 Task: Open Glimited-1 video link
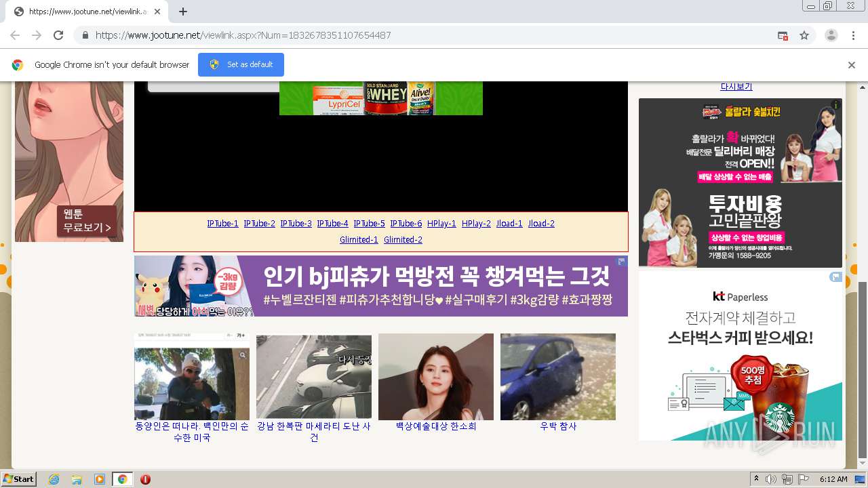coord(359,240)
